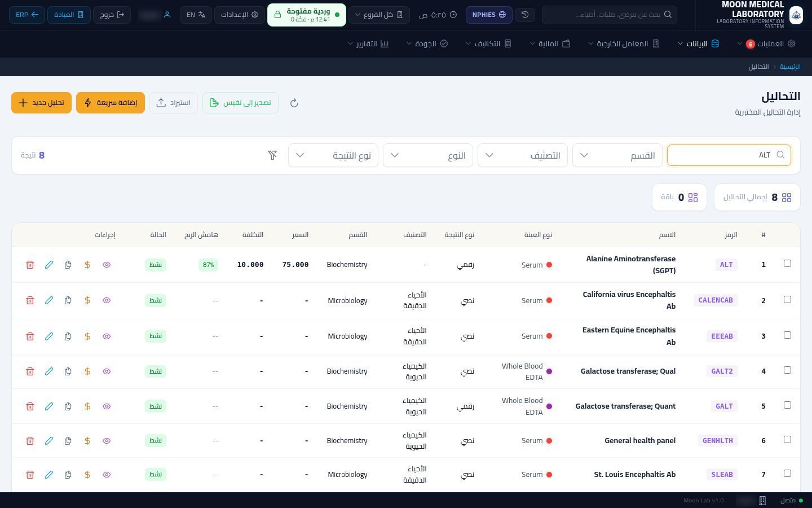Duplicate the ALT test with copy icon
Viewport: 812px width, 508px height.
(68, 265)
